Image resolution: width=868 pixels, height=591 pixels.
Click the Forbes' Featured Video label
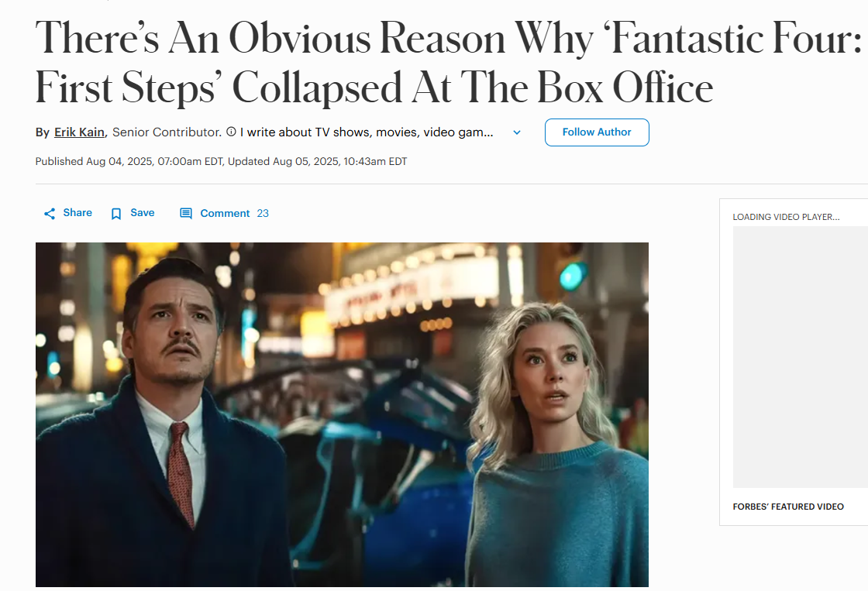click(x=788, y=507)
